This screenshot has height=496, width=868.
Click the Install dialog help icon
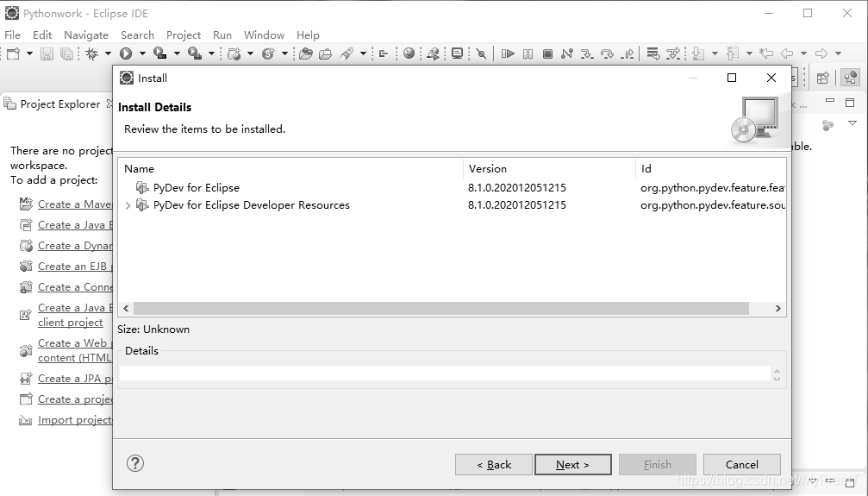pos(135,463)
